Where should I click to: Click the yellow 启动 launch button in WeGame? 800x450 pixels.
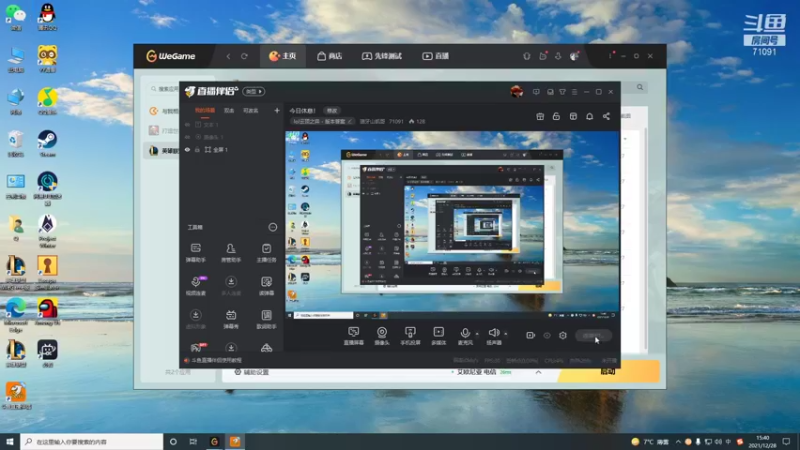click(x=609, y=371)
